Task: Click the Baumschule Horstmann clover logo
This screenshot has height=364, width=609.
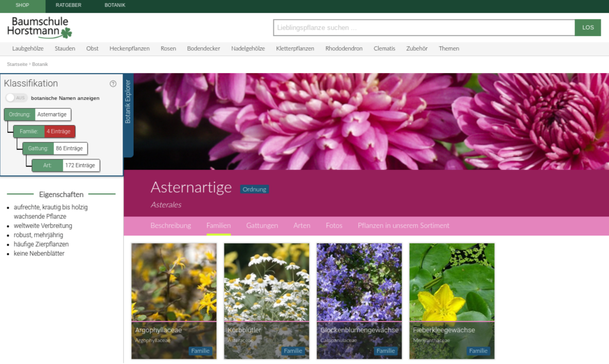Action: click(39, 27)
